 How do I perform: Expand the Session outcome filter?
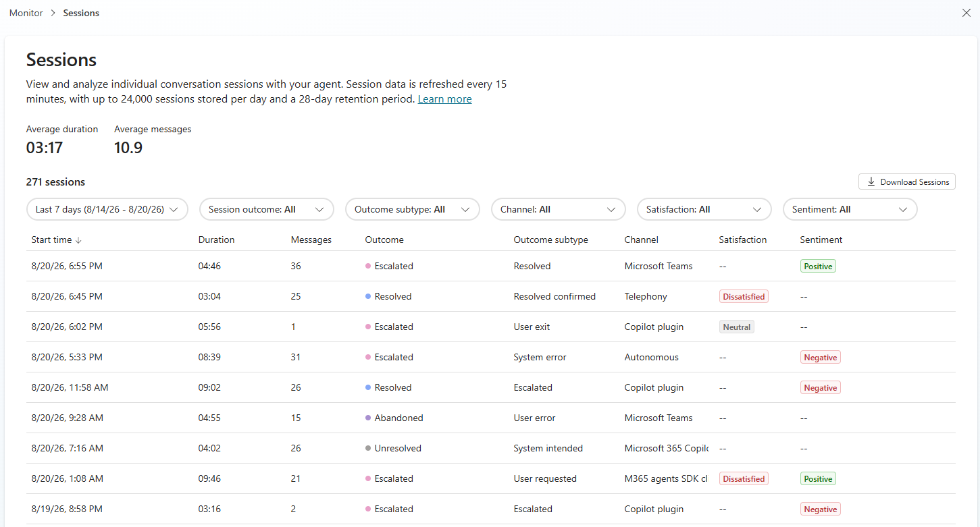tap(267, 209)
